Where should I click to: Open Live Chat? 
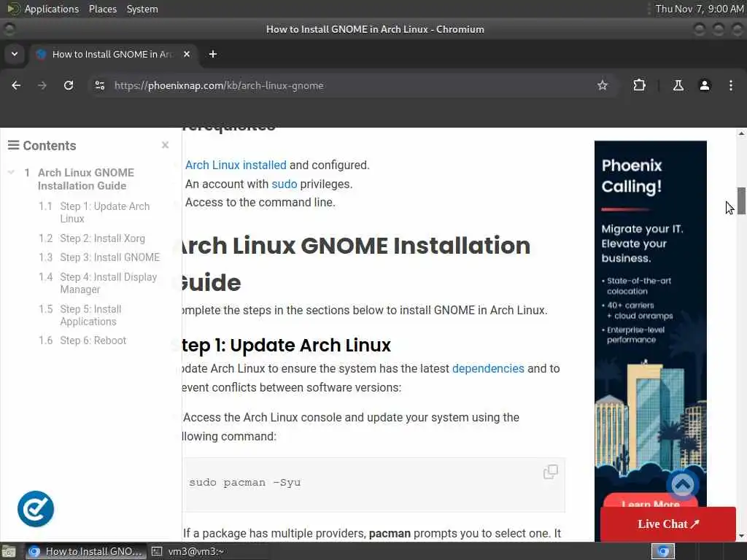pos(668,524)
